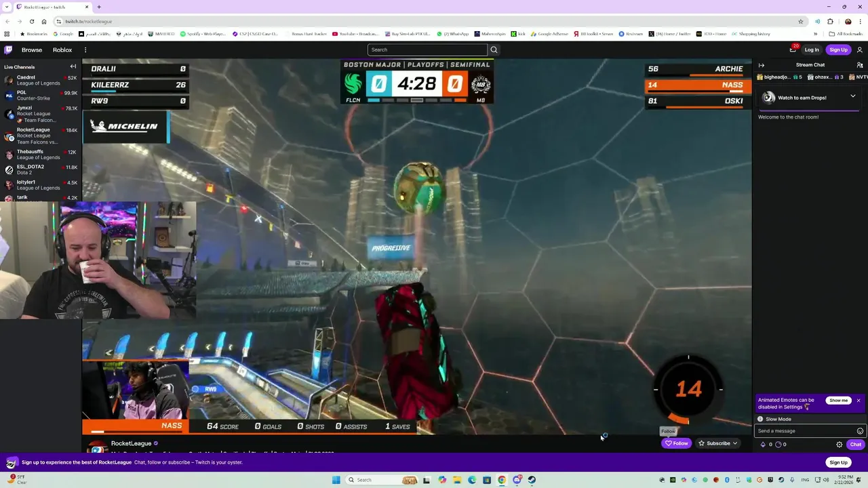Dismiss the animated emotes notice
868x488 pixels.
click(859, 401)
